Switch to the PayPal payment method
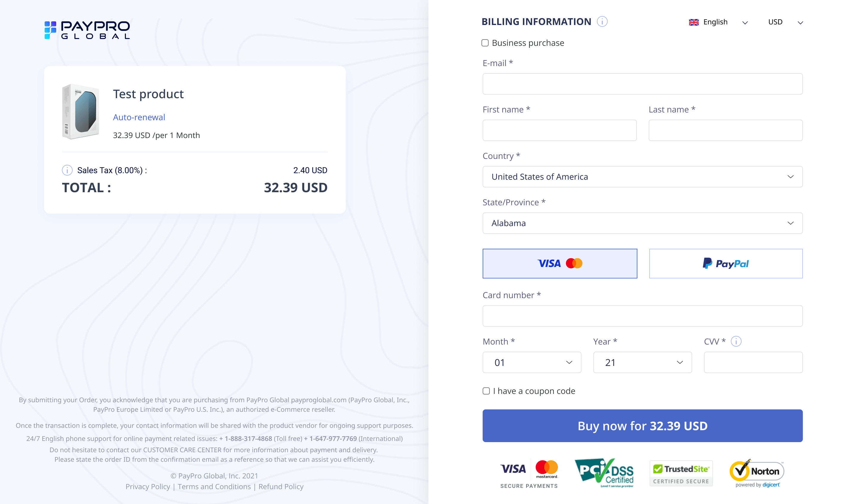The image size is (857, 504). [x=726, y=264]
